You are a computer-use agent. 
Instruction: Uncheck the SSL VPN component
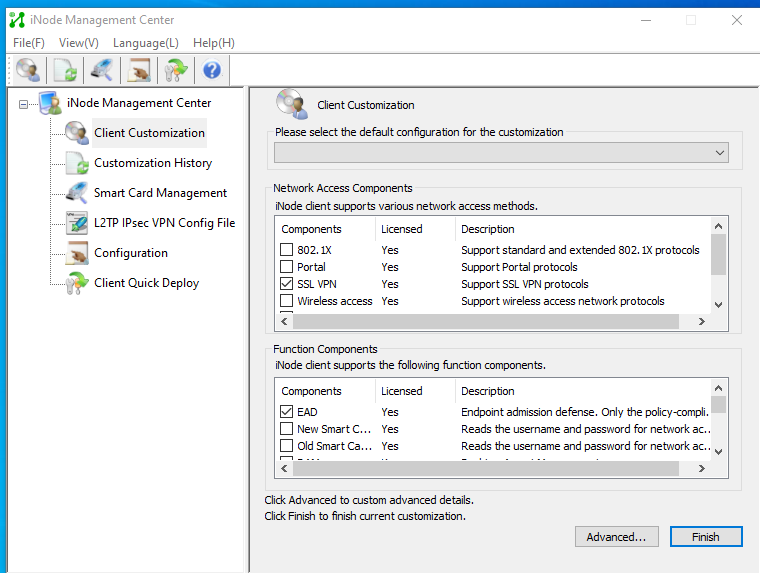point(287,284)
